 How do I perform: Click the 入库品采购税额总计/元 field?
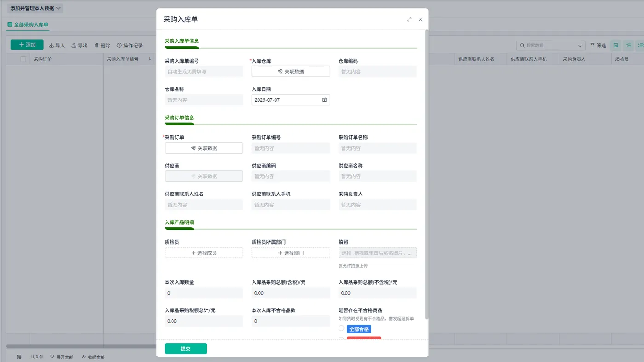click(204, 321)
